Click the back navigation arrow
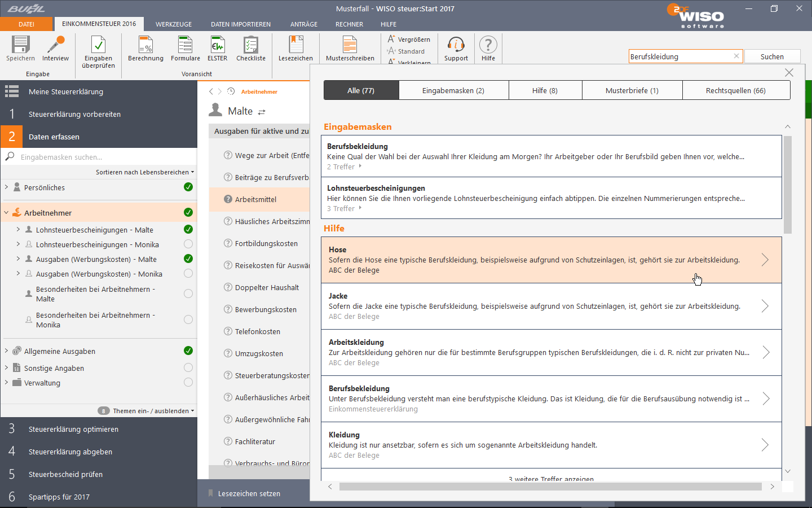The width and height of the screenshot is (812, 508). [211, 91]
